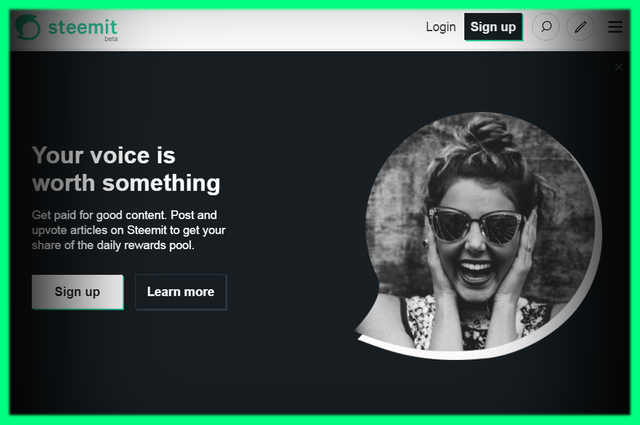
Task: Click the word 'Steemit' in the paragraph
Action: pos(147,230)
